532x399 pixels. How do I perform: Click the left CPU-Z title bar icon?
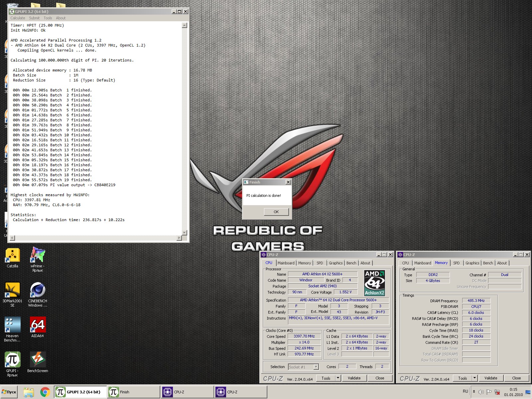pos(264,255)
